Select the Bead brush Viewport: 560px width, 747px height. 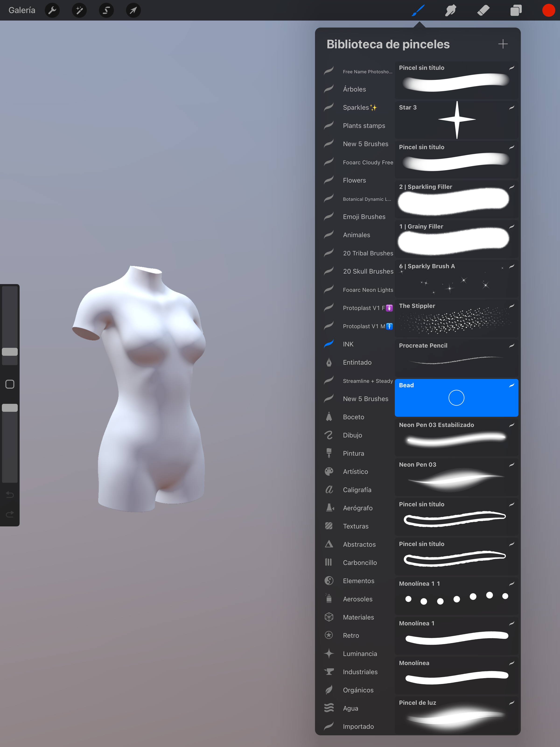tap(456, 398)
